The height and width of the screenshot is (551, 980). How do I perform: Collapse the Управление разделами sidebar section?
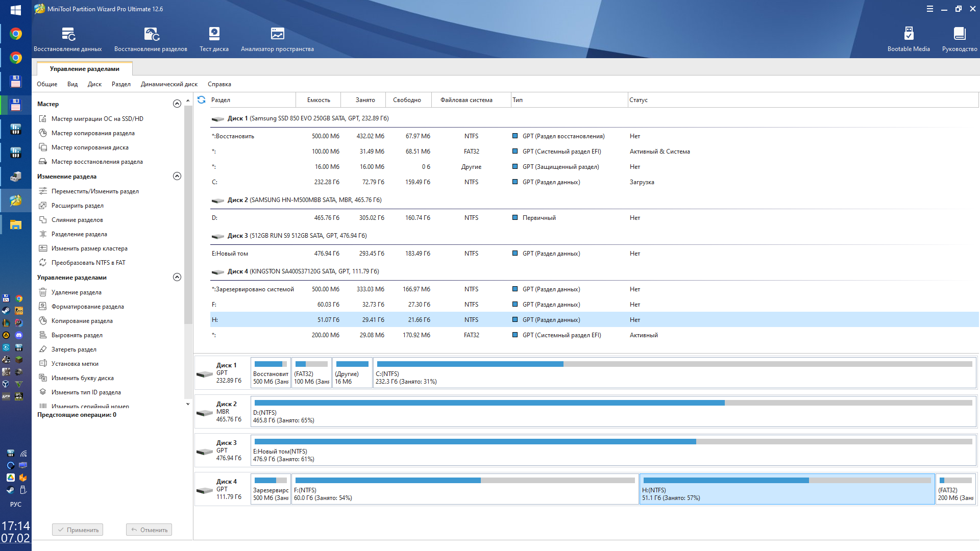pos(177,278)
